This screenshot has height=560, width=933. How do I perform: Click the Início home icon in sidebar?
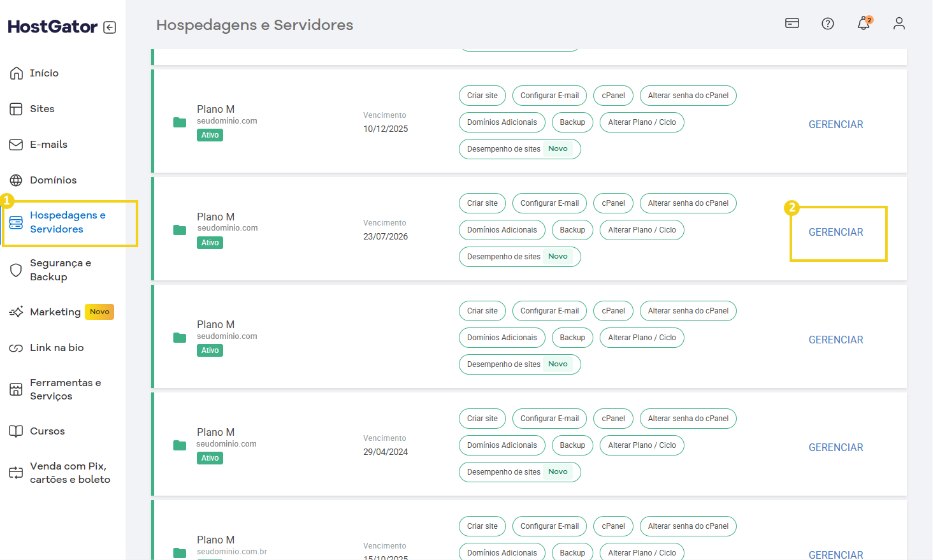pos(17,73)
